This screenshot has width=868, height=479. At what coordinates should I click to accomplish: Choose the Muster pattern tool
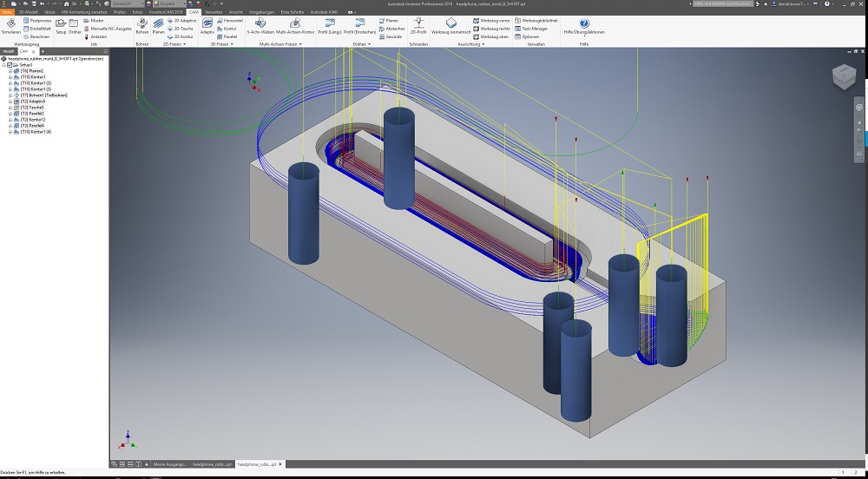click(x=94, y=21)
